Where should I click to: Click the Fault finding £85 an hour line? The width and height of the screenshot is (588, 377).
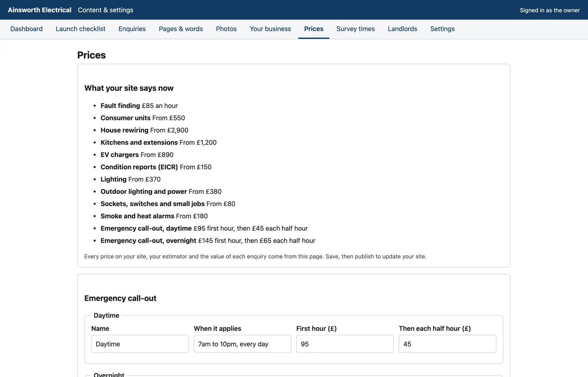point(139,106)
